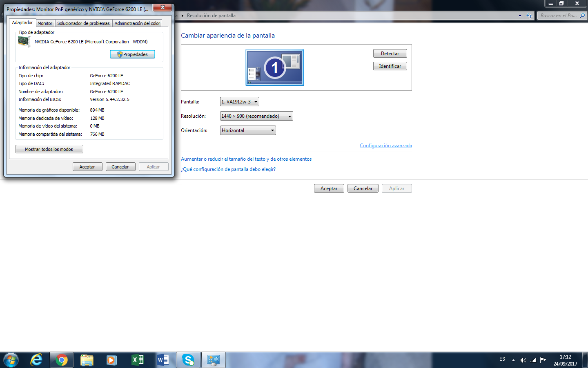
Task: Click GeForce 6200 LE chip type value
Action: click(x=107, y=76)
